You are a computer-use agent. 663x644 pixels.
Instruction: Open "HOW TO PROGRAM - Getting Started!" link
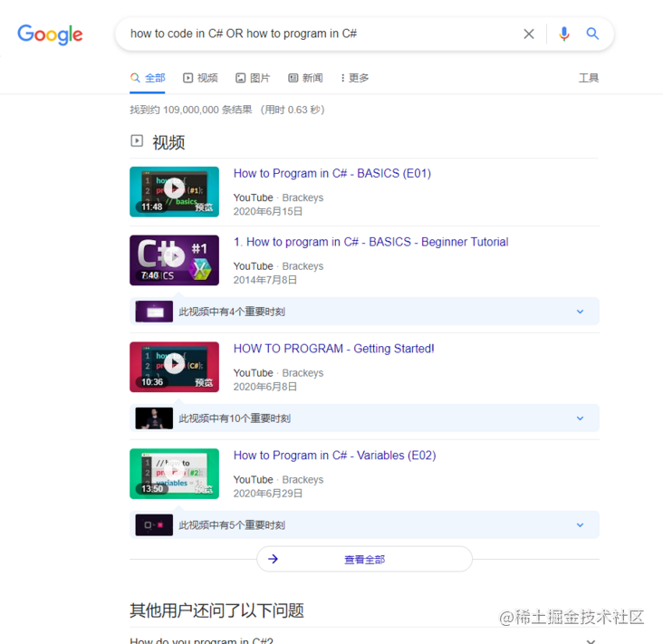[333, 349]
